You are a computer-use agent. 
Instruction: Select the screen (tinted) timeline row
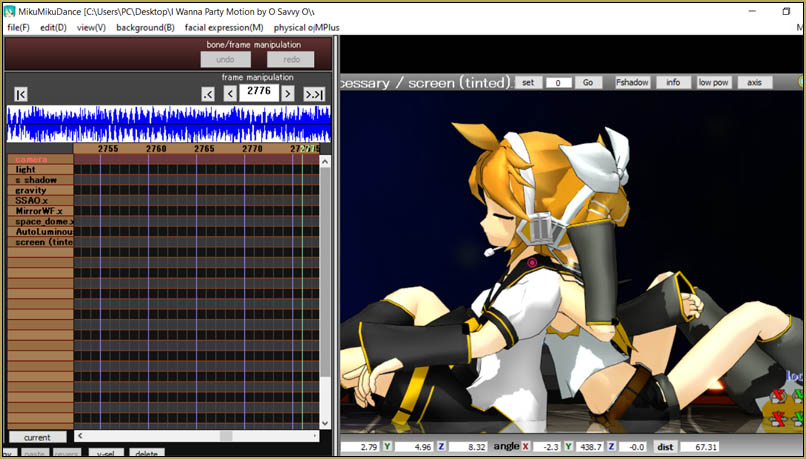(x=41, y=242)
